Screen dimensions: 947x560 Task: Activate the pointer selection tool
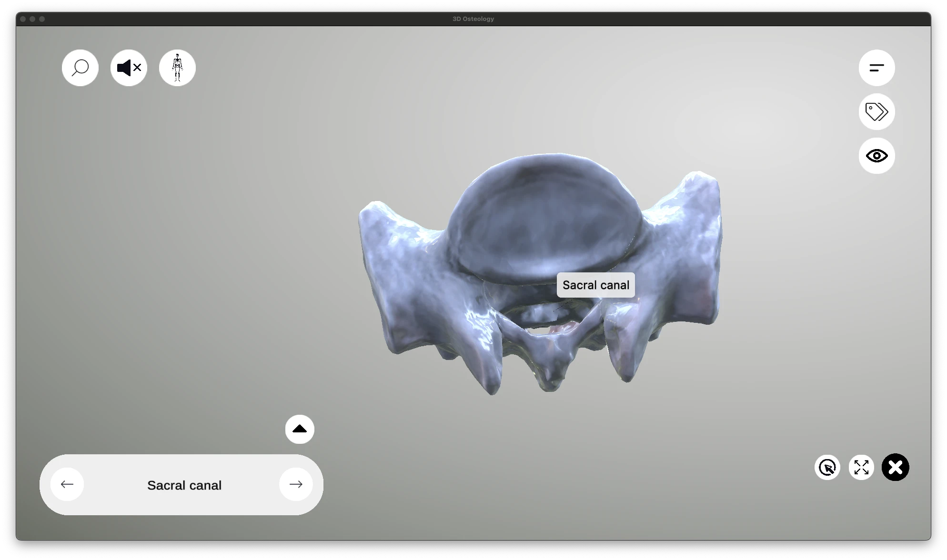coord(827,467)
